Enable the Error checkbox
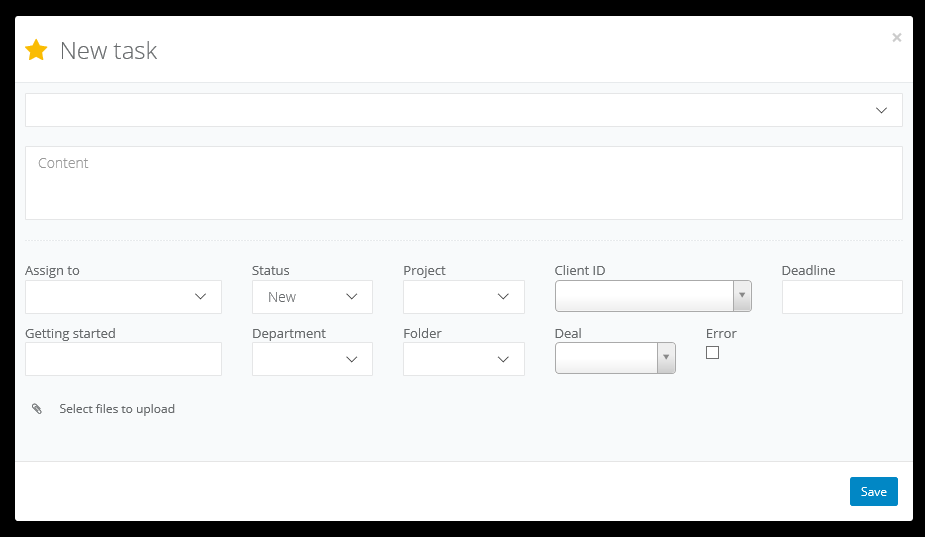This screenshot has height=537, width=925. (712, 352)
